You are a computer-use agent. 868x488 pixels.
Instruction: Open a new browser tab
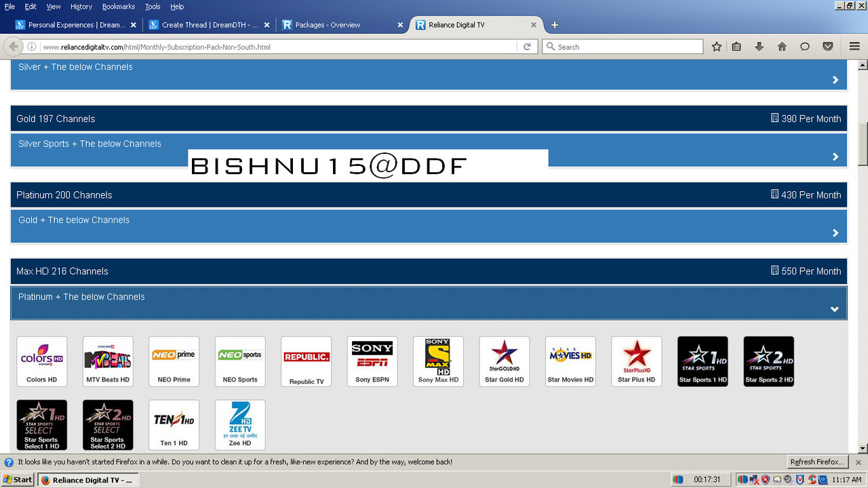pyautogui.click(x=555, y=25)
